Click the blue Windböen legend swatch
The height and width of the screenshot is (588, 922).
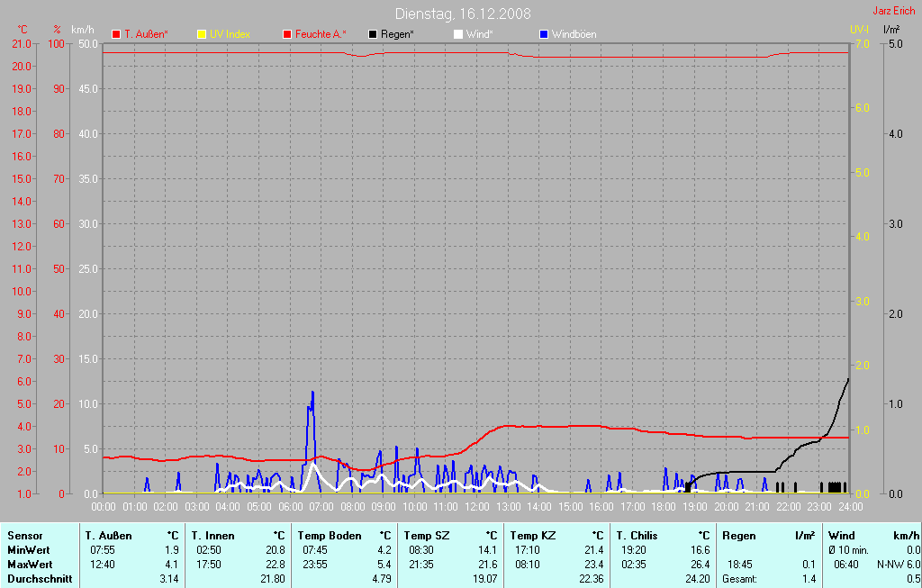[543, 34]
